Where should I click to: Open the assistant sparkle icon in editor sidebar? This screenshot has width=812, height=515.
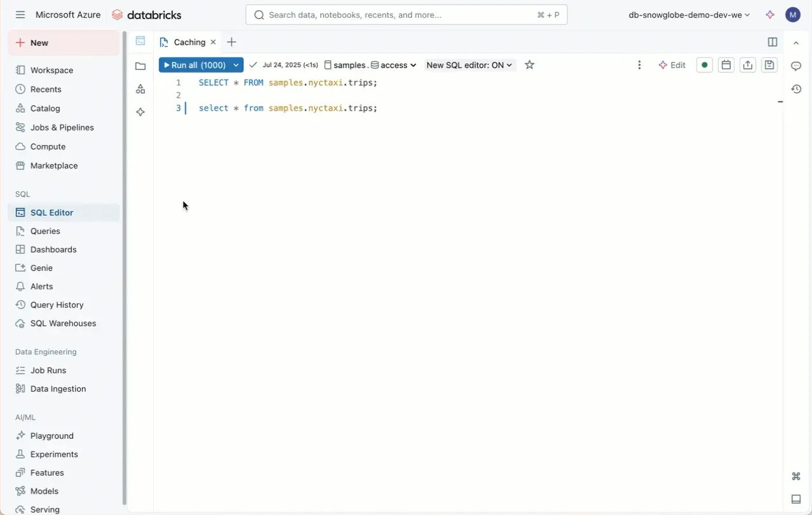point(140,112)
